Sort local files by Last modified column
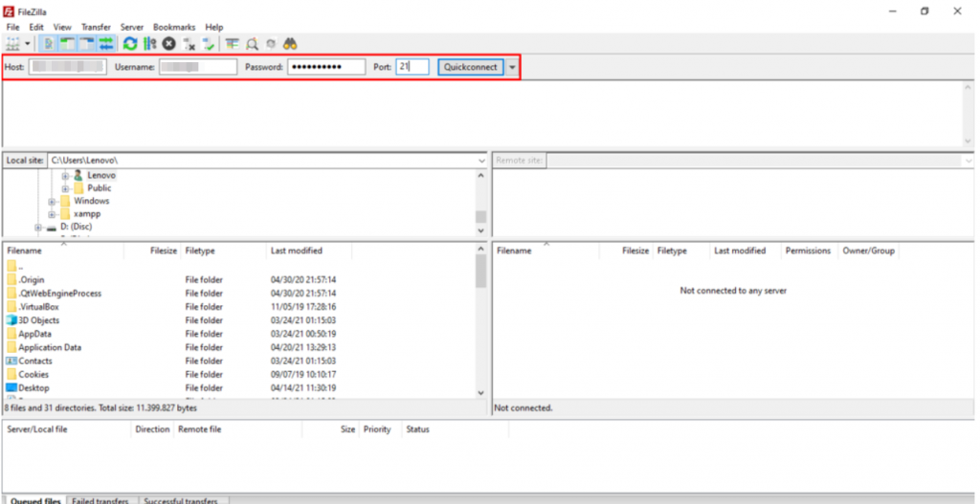This screenshot has width=980, height=504. point(297,251)
